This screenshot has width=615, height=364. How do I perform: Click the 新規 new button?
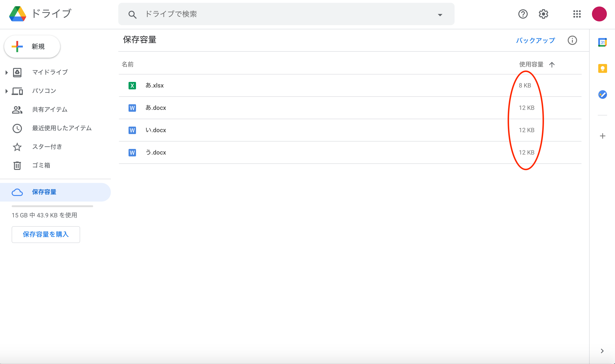32,47
